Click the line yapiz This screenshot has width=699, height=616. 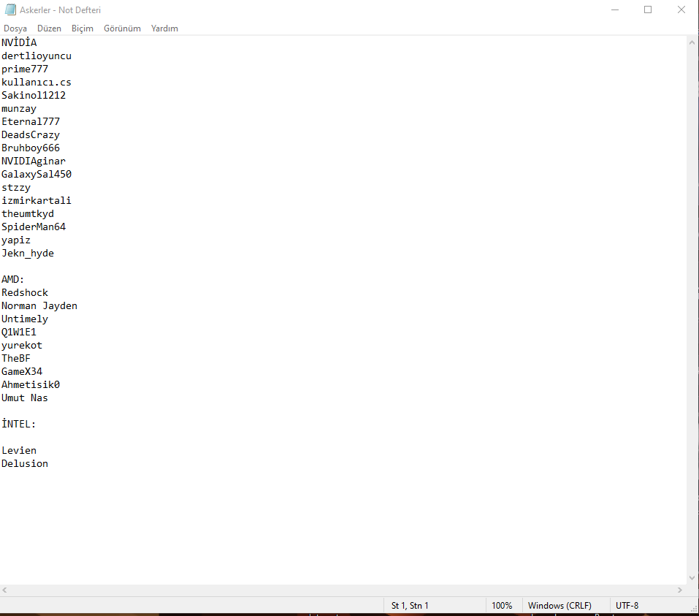click(16, 240)
